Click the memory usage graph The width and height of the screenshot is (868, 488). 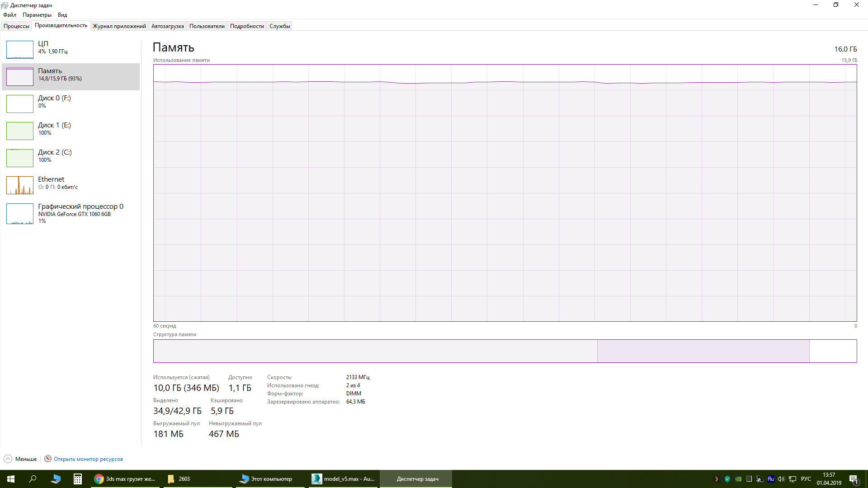[505, 193]
